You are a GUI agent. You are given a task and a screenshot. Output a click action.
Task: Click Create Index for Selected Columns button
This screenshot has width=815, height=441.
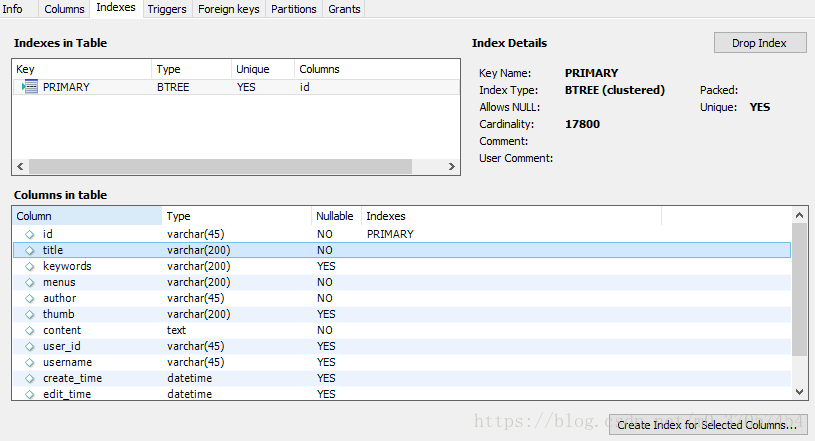coord(707,425)
